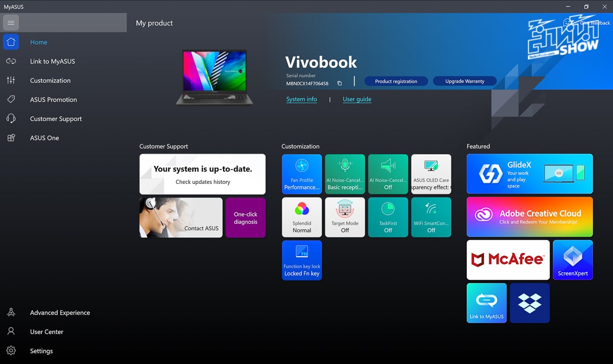Click the Vivobook product name

pyautogui.click(x=321, y=62)
